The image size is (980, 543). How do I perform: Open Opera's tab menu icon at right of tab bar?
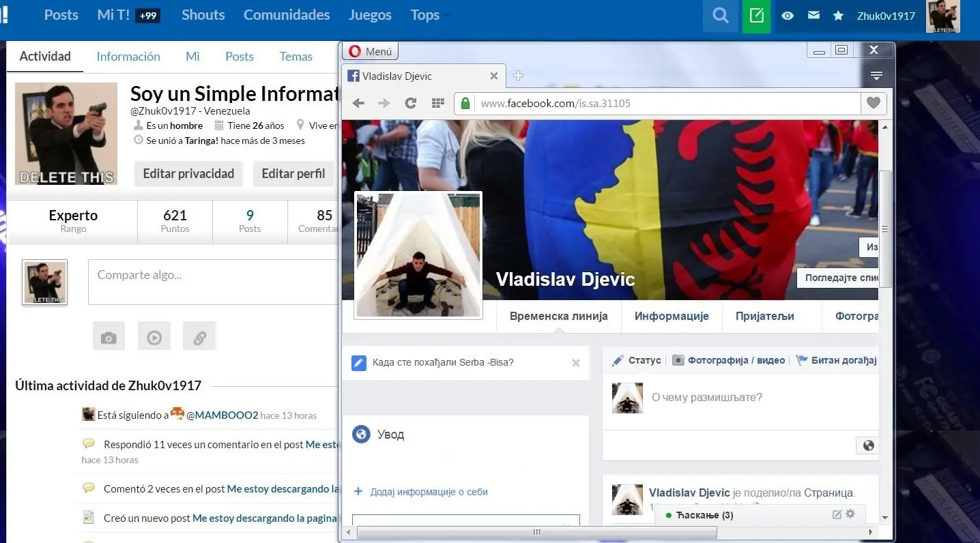877,76
